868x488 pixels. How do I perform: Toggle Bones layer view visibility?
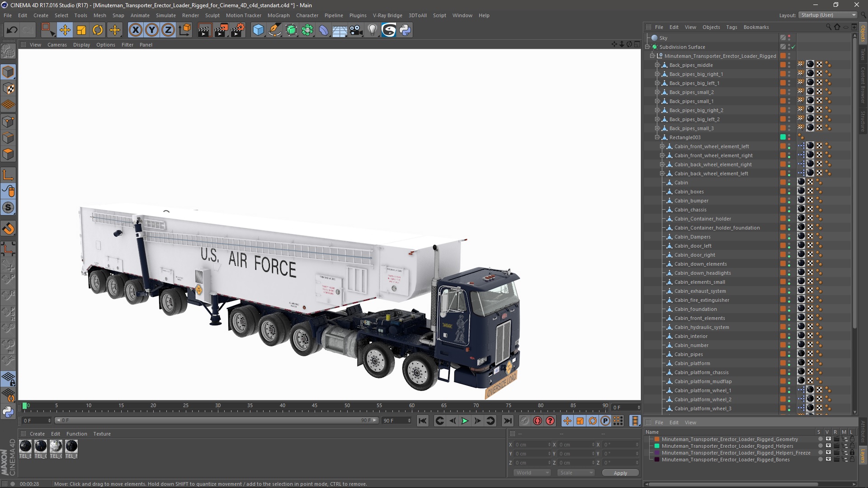828,459
